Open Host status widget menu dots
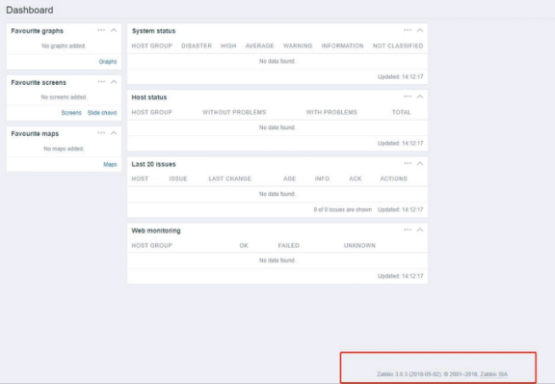This screenshot has height=385, width=555. coord(408,97)
